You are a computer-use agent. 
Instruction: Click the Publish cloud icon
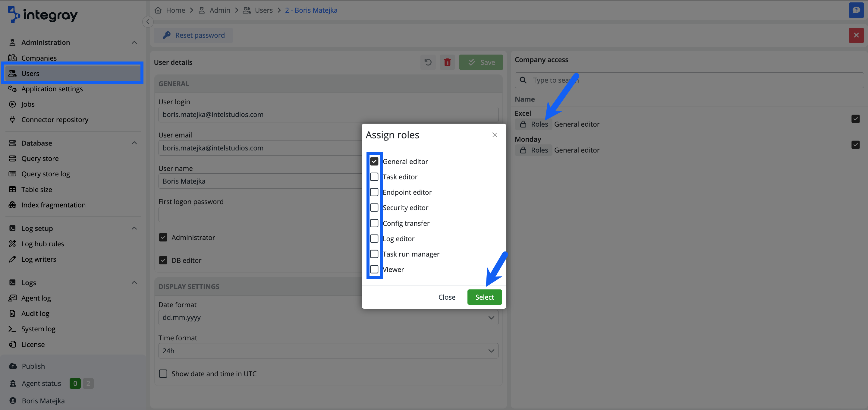[x=13, y=366]
